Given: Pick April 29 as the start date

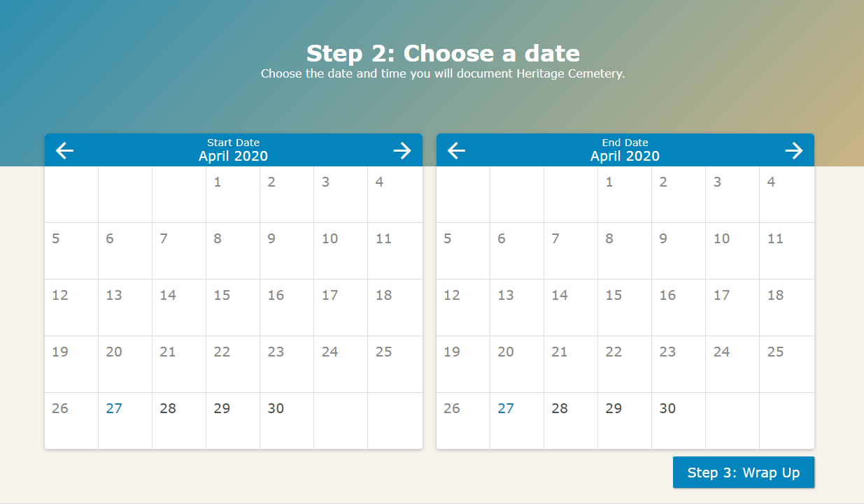Looking at the screenshot, I should (233, 421).
